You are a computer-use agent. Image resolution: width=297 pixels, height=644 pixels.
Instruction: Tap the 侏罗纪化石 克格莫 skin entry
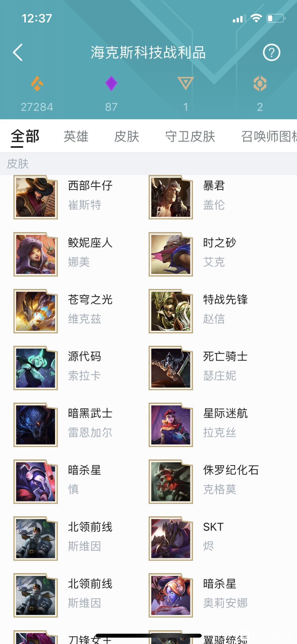(204, 482)
